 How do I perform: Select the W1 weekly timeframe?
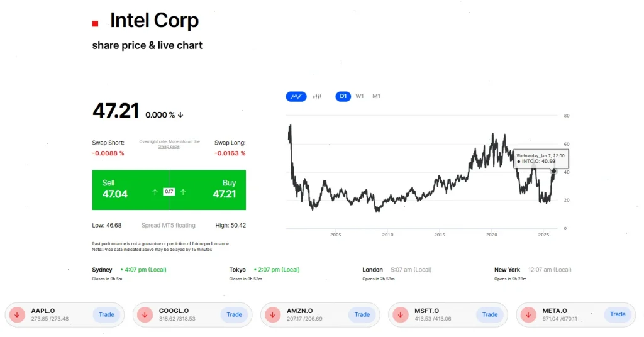(360, 96)
